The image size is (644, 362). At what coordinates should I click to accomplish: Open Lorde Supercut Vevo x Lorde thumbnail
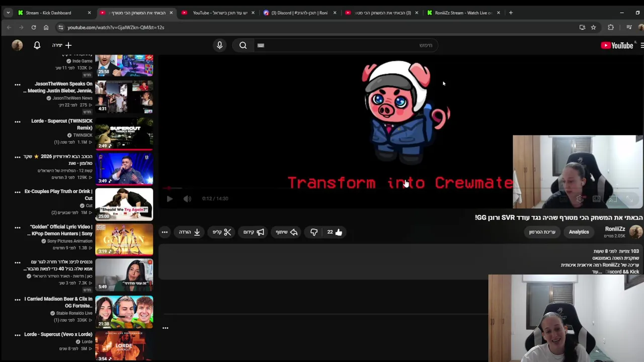click(124, 345)
